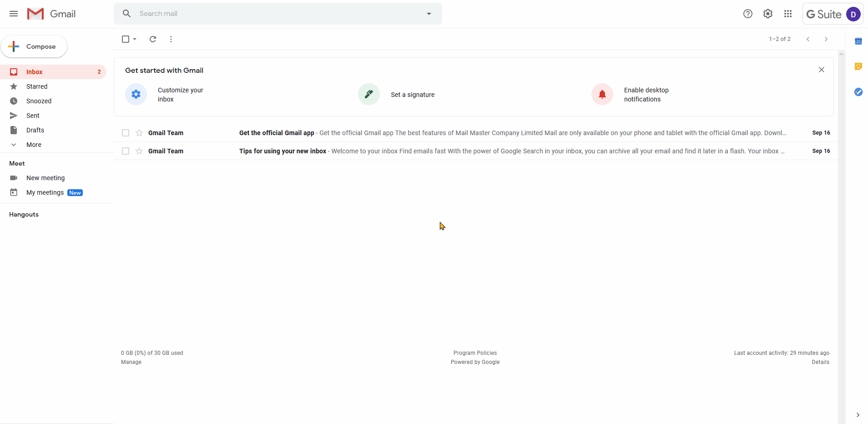868x424 pixels.
Task: Open the More options three-dot menu
Action: click(171, 39)
